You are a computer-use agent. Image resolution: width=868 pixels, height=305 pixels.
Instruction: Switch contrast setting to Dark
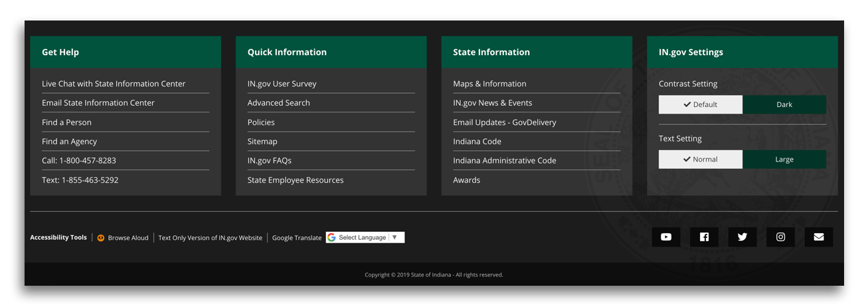(784, 104)
